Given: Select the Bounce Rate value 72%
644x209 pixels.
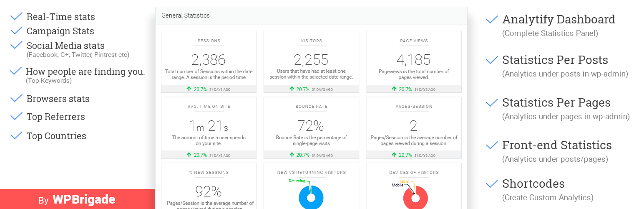Looking at the screenshot, I should pyautogui.click(x=311, y=126).
